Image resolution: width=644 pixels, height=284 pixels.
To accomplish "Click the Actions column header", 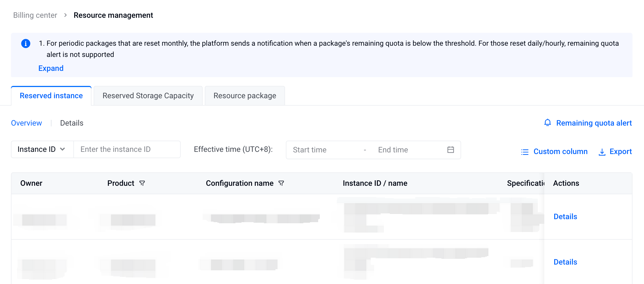I will point(566,183).
